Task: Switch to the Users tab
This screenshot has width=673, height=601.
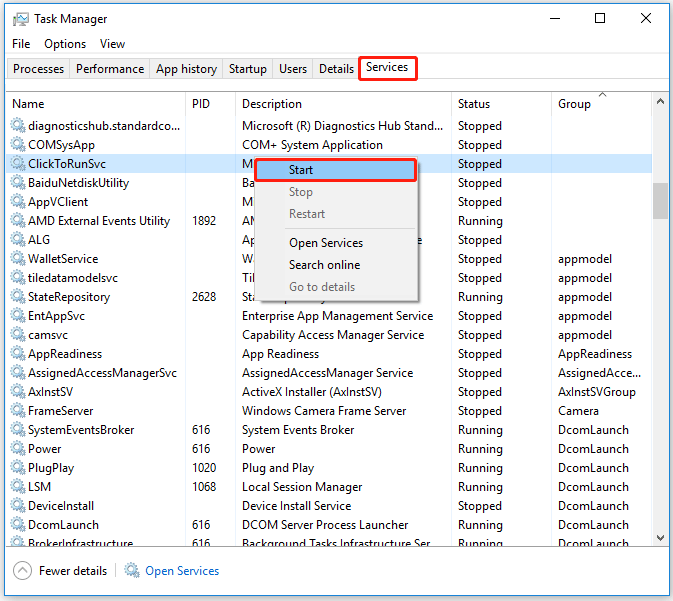Action: click(x=293, y=69)
